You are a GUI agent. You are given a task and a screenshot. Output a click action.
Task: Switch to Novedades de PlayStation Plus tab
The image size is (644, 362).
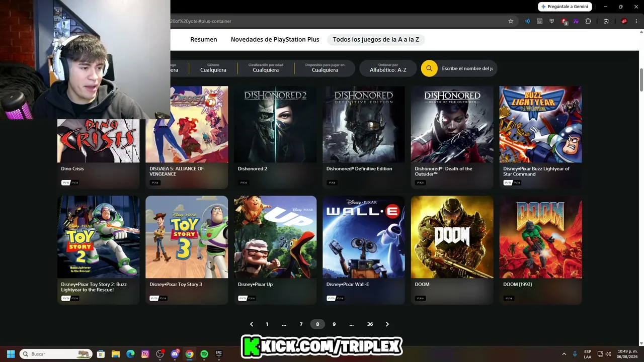(275, 39)
